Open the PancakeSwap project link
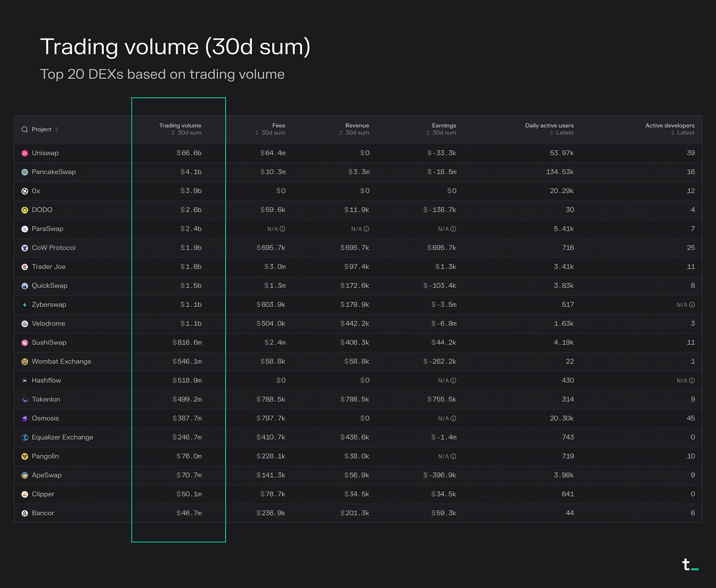The width and height of the screenshot is (716, 588). pyautogui.click(x=54, y=172)
